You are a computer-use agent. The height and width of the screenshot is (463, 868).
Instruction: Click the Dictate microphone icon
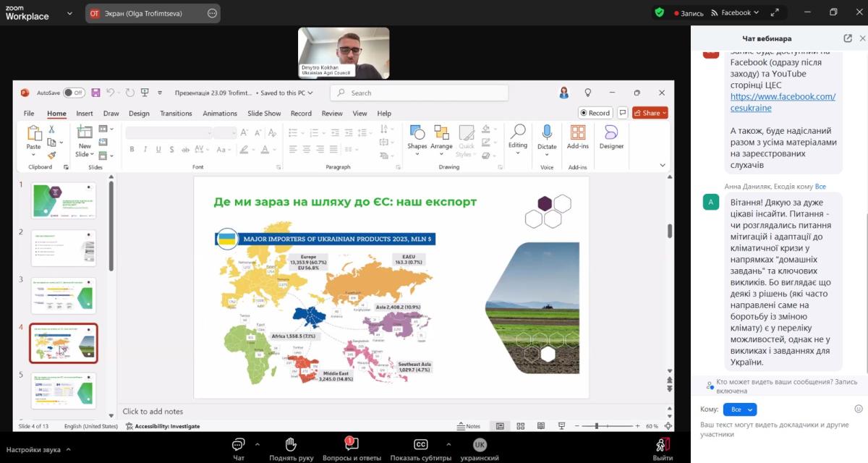coord(547,132)
